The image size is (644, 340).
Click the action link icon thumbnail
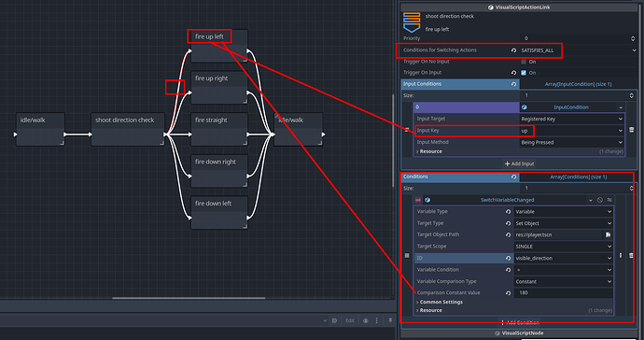[x=412, y=22]
